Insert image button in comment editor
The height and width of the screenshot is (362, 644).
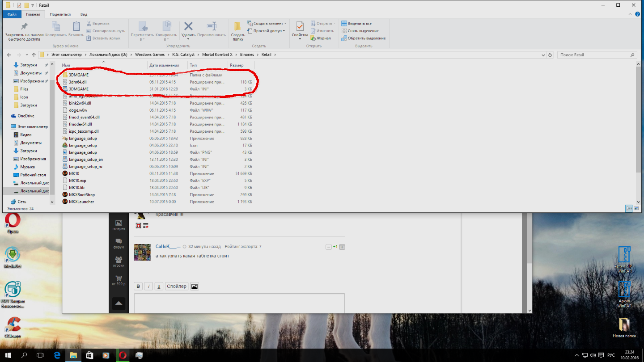[194, 286]
